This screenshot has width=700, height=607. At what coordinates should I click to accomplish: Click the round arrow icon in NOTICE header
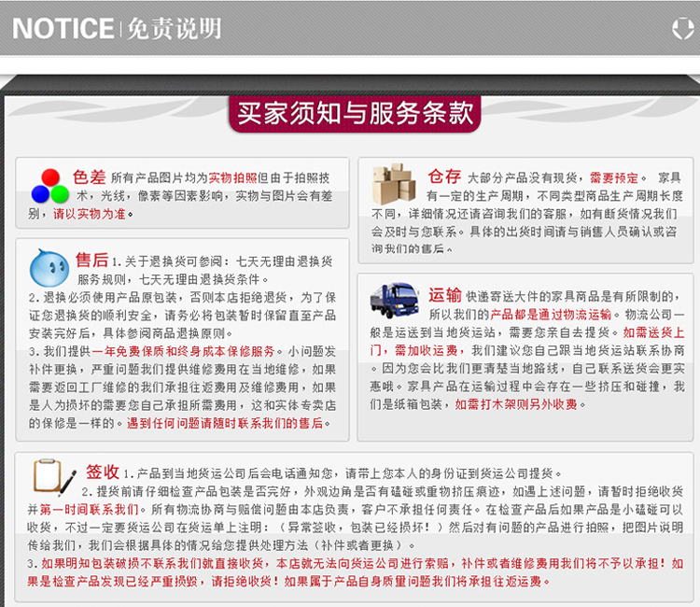pos(682,29)
